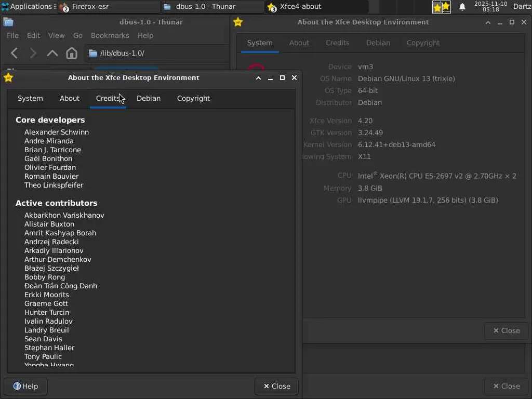Click the panel clock showing 05:18
The image size is (532, 399).
(490, 6)
